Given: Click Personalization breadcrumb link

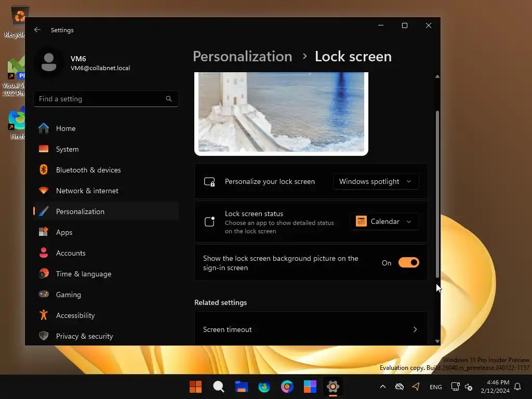Looking at the screenshot, I should (242, 56).
